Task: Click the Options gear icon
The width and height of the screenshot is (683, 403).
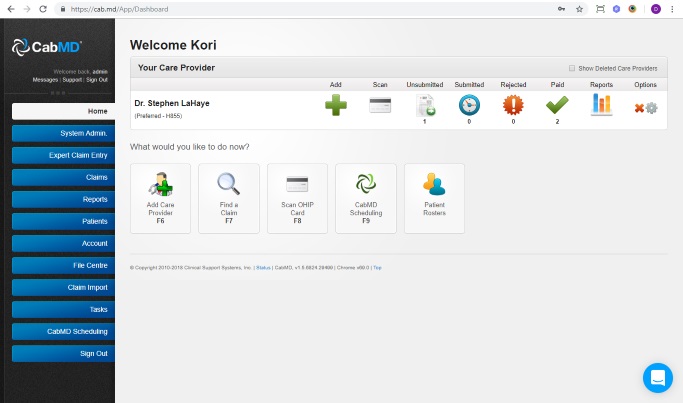Action: (x=651, y=107)
